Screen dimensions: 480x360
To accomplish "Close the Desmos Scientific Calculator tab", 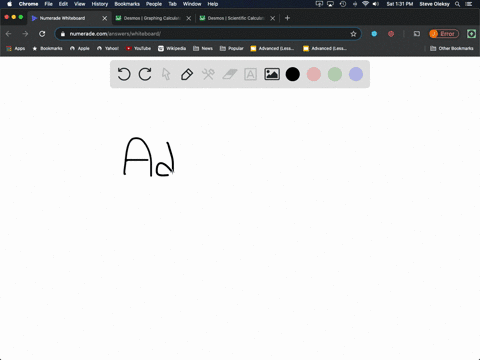I will [273, 18].
